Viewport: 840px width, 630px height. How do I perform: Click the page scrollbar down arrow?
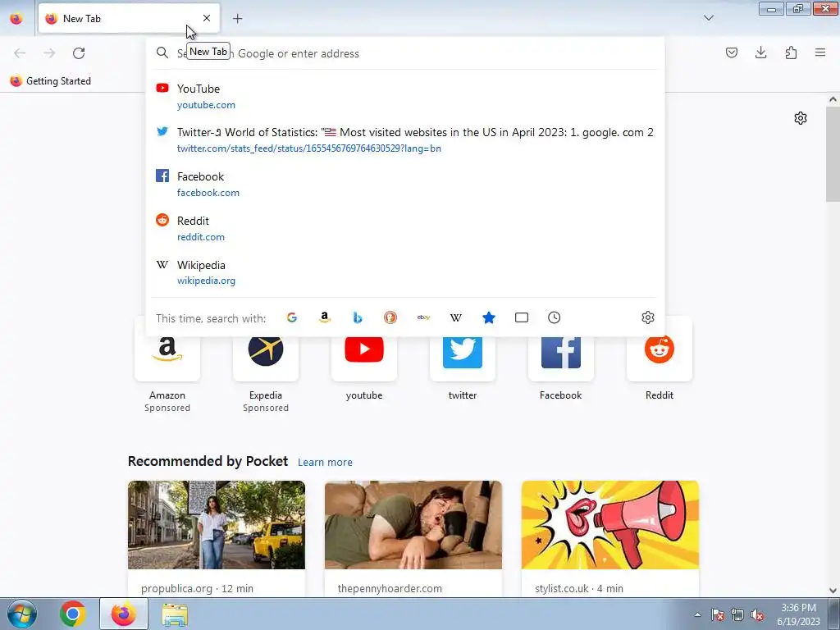[833, 591]
